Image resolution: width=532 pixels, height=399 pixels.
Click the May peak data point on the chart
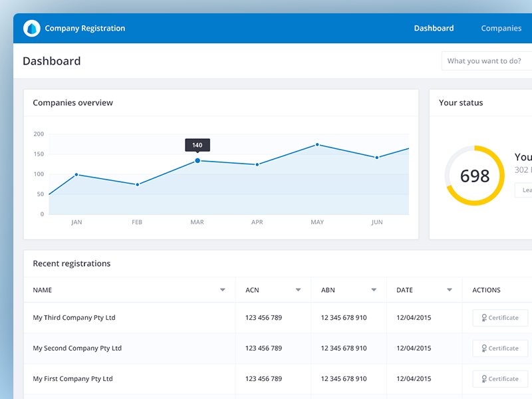[317, 144]
